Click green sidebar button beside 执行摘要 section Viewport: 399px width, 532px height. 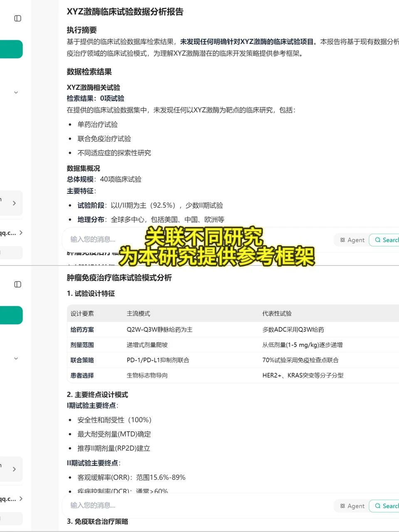tap(11, 49)
